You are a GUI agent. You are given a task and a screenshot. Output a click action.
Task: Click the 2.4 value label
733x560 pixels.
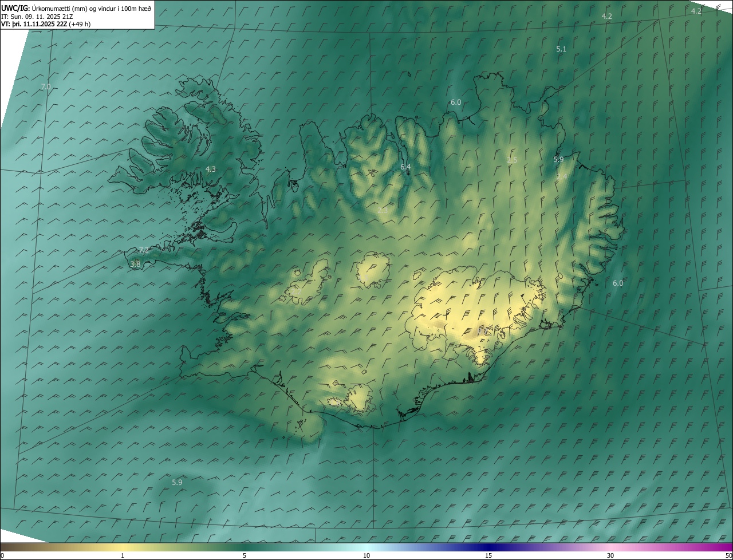562,177
